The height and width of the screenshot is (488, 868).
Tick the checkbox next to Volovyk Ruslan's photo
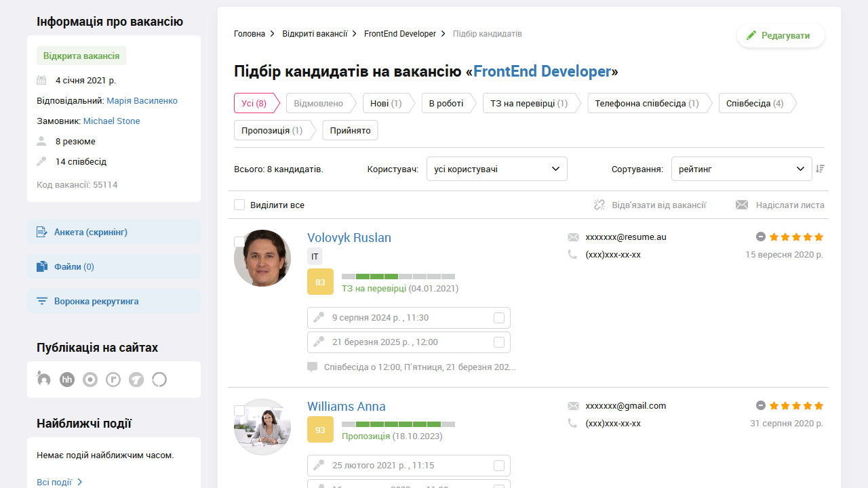(x=239, y=241)
